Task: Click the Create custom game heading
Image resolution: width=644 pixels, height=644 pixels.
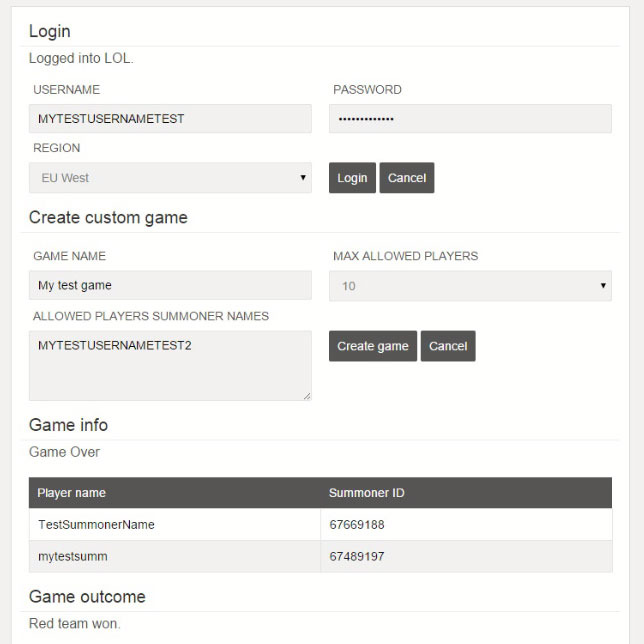Action: [x=108, y=217]
